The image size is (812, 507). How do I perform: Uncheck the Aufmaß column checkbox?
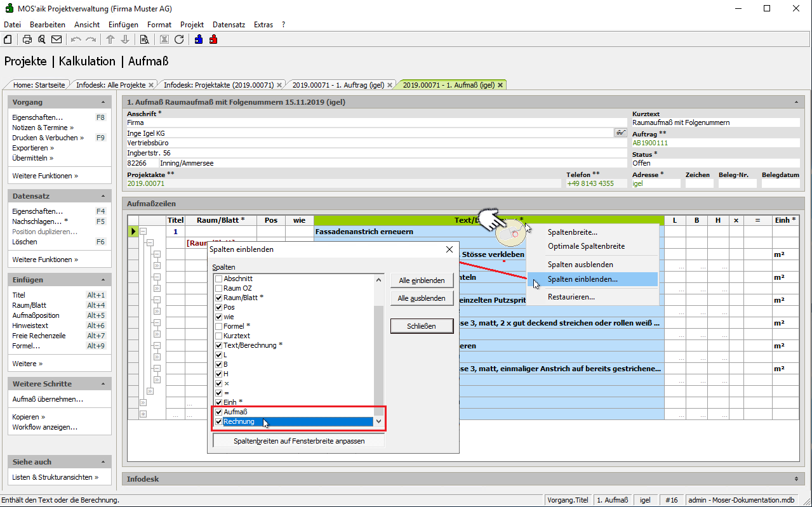[x=218, y=412]
